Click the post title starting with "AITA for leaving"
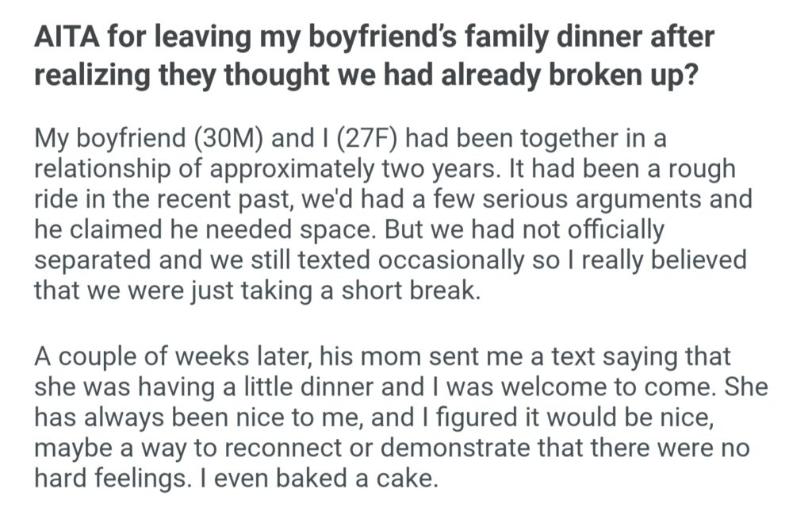 (x=373, y=38)
